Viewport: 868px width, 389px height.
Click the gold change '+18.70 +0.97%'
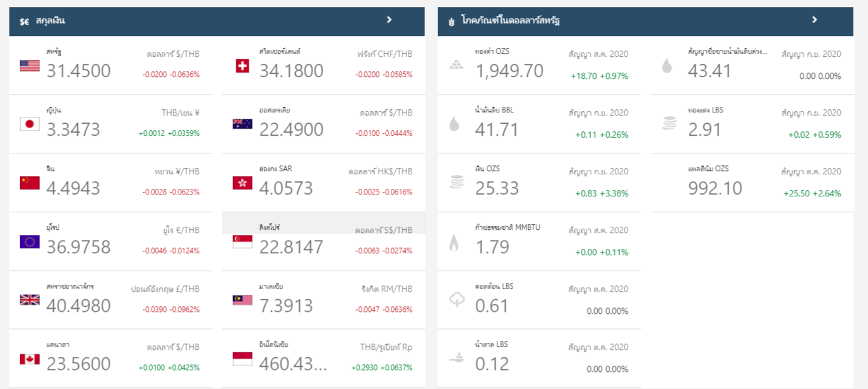[x=600, y=76]
